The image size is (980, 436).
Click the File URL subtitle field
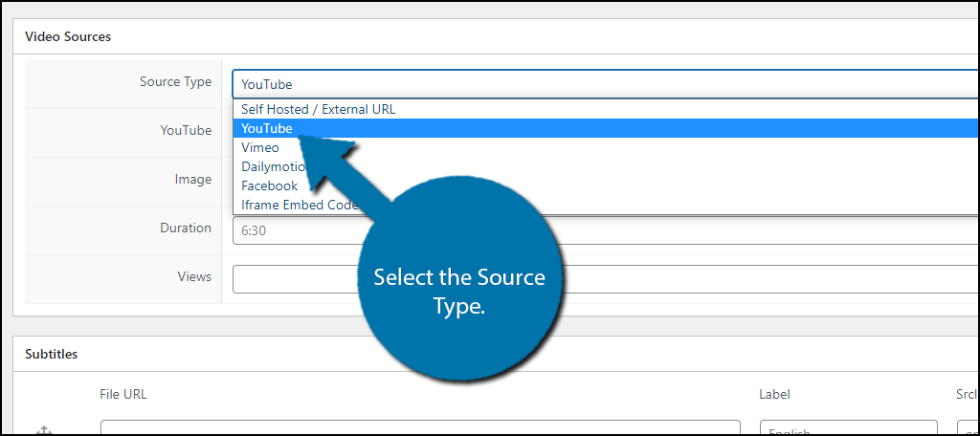[420, 428]
